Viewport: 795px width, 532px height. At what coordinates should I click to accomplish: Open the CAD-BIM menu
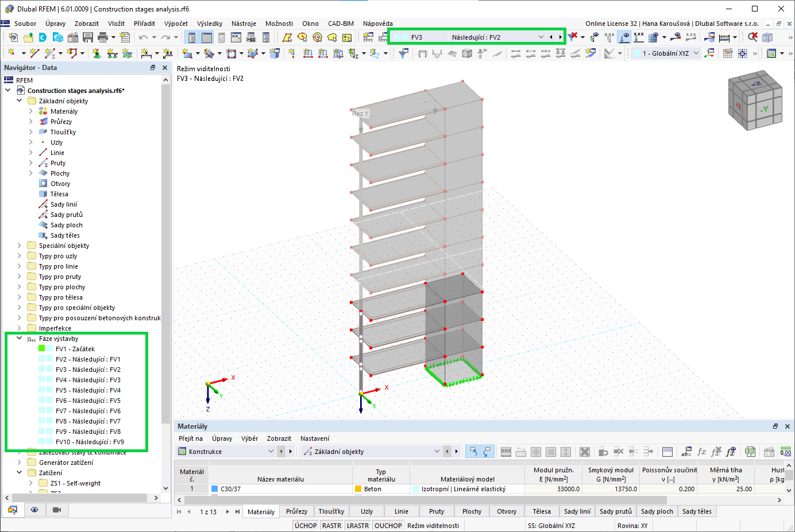[x=341, y=24]
